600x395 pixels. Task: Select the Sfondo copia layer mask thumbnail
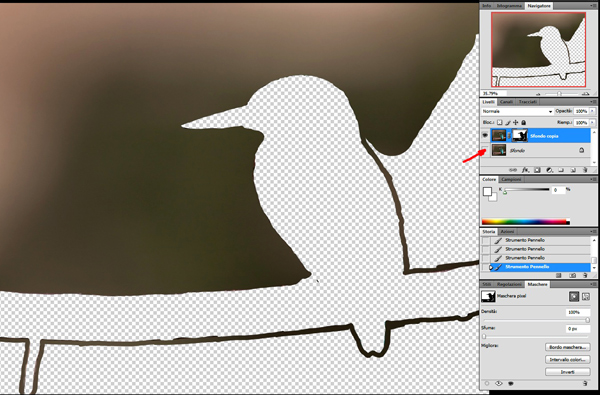tap(520, 135)
